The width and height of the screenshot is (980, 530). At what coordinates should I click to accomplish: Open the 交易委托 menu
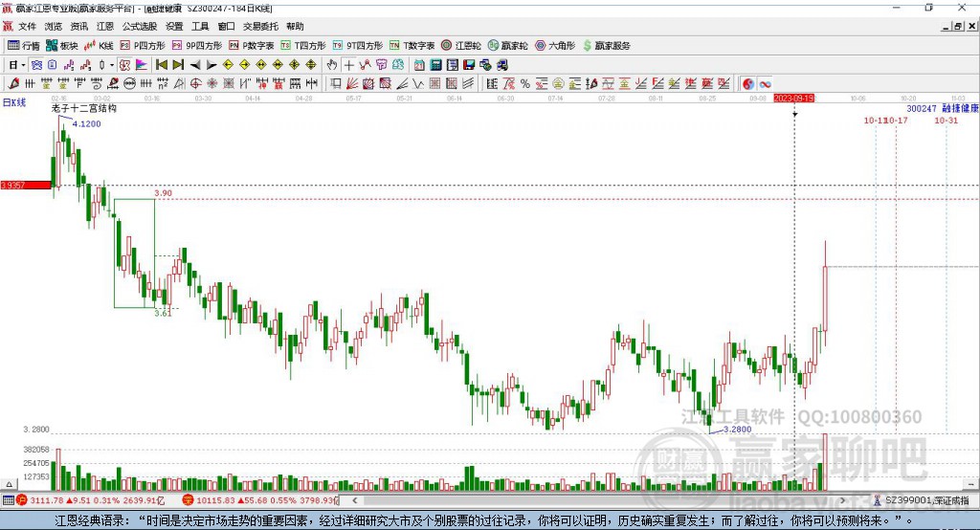[x=260, y=26]
